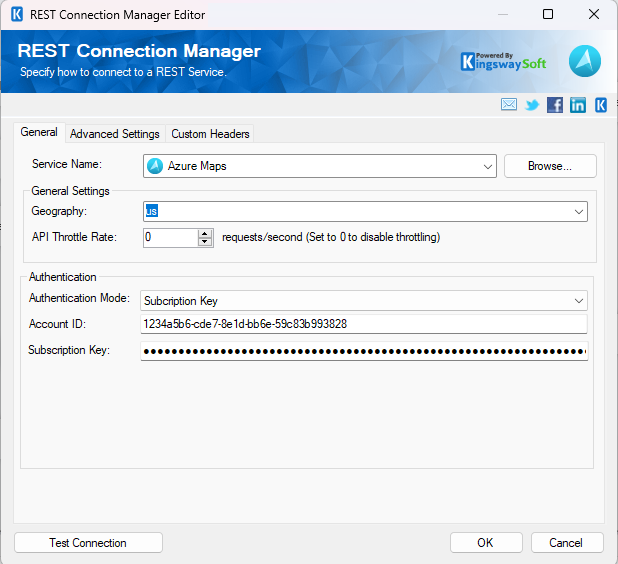Click the 'Service Name:' label
This screenshot has width=618, height=564.
coord(67,164)
